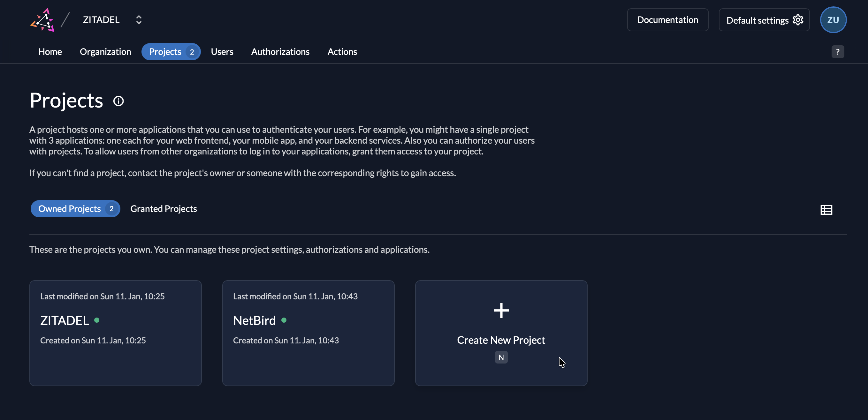Open the Organization section
Screen dimensions: 868x420
point(105,51)
